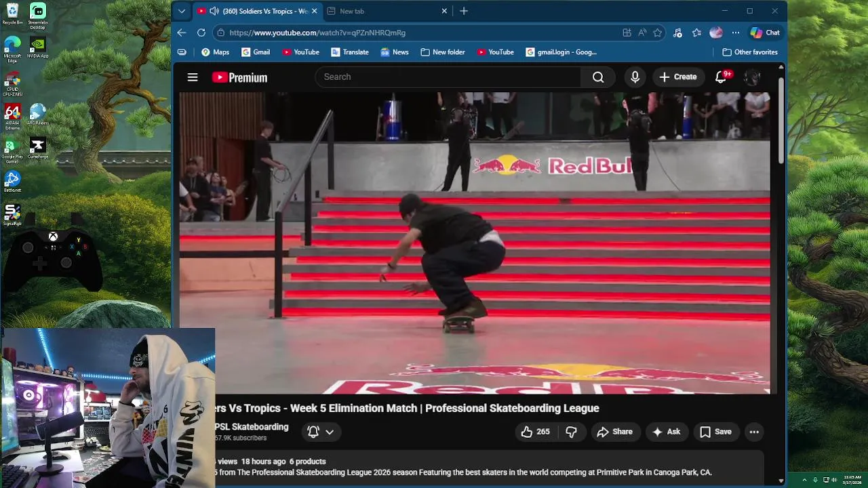Open the PSL Skateboarding channel link
Screen dimensions: 868x488
252,427
